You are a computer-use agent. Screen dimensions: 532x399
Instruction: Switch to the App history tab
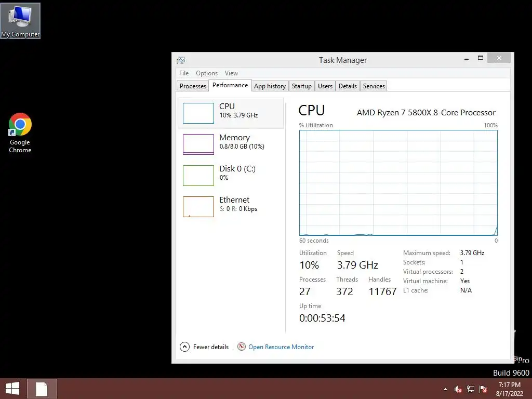pyautogui.click(x=270, y=86)
